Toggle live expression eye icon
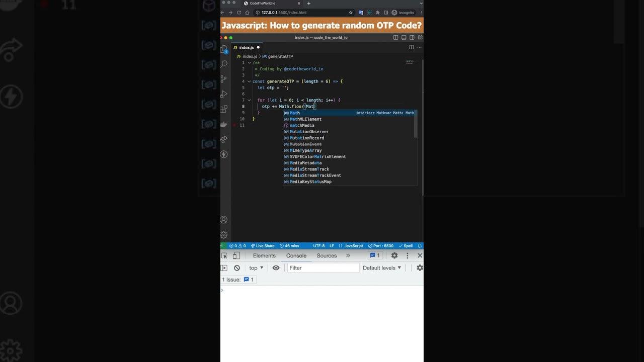This screenshot has width=644, height=362. [x=276, y=268]
